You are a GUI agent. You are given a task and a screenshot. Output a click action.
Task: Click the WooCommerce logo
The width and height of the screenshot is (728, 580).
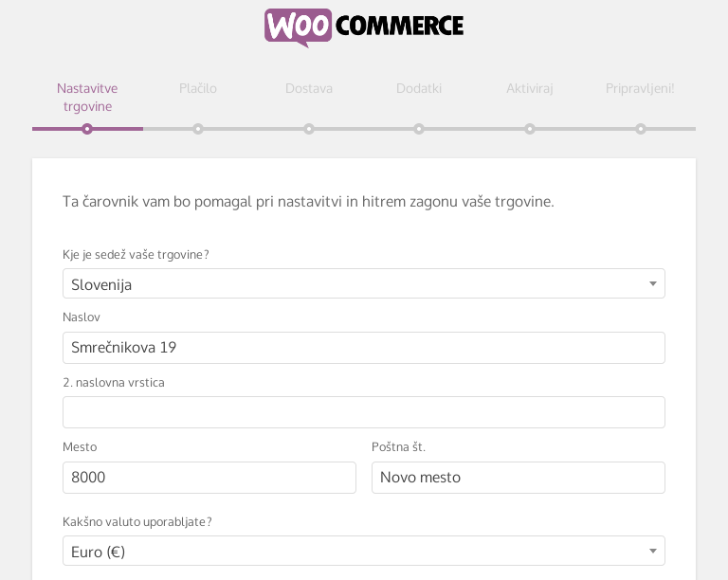pyautogui.click(x=364, y=27)
